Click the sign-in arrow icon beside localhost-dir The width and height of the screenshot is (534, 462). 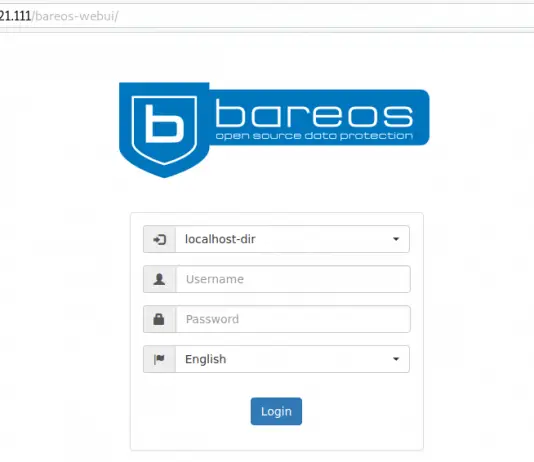click(x=159, y=239)
